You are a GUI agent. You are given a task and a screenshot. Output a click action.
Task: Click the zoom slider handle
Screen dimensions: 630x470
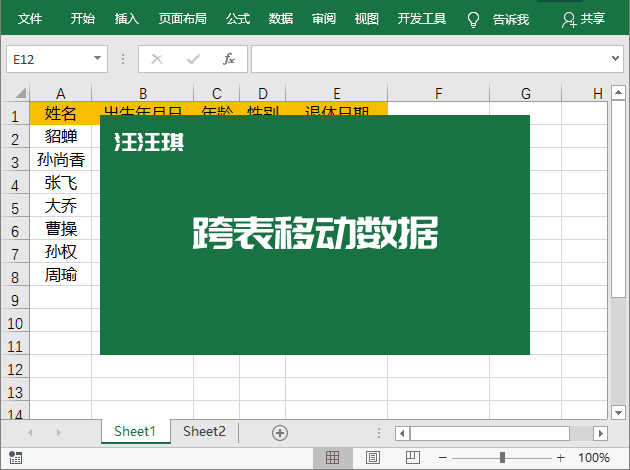click(502, 458)
